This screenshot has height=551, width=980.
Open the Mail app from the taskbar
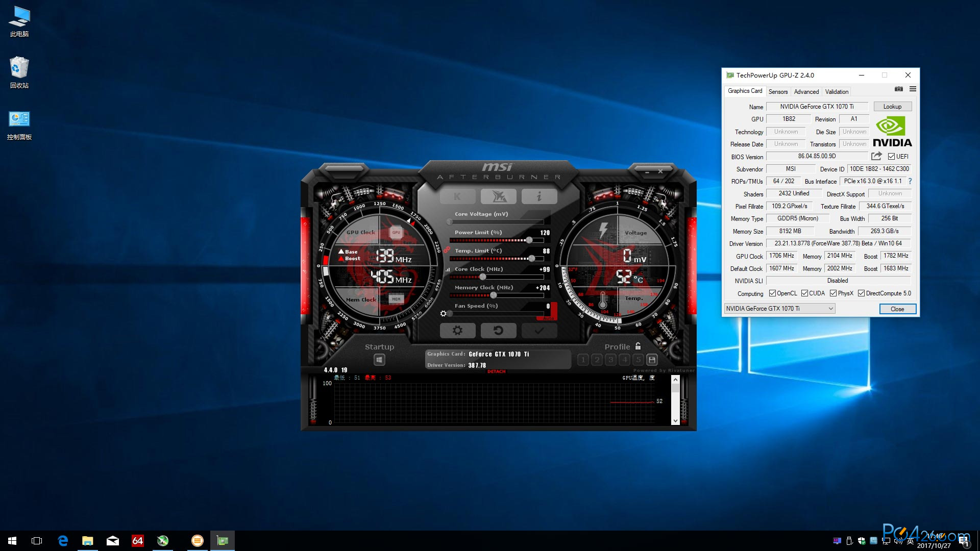[113, 541]
